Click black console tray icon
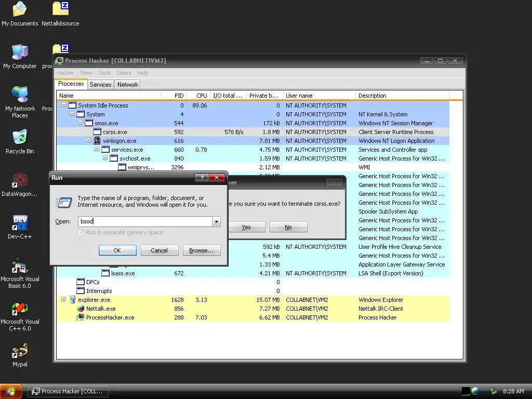 pos(466,391)
